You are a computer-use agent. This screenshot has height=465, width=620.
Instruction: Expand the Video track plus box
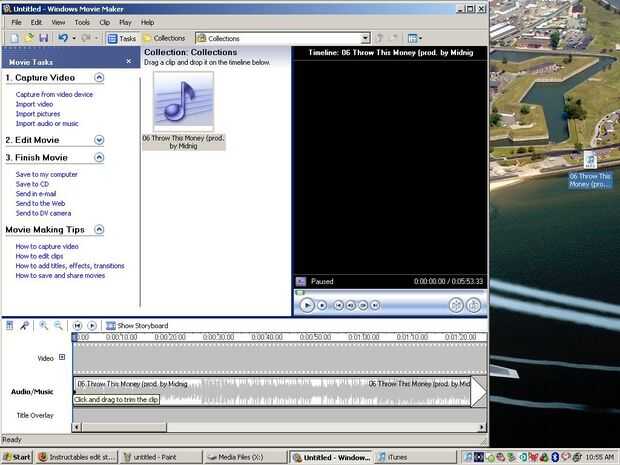click(62, 357)
